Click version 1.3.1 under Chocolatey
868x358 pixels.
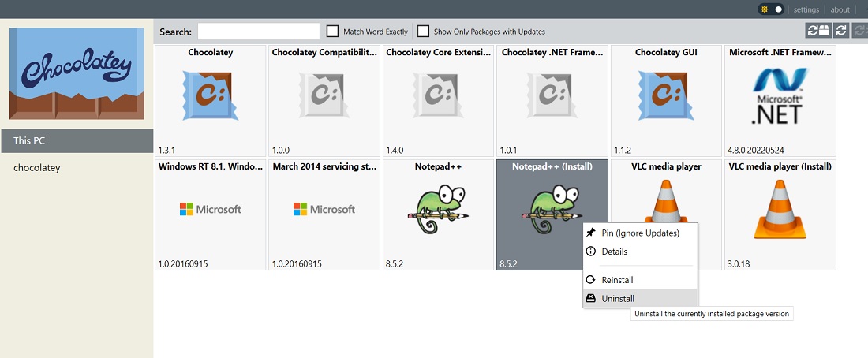tap(166, 150)
